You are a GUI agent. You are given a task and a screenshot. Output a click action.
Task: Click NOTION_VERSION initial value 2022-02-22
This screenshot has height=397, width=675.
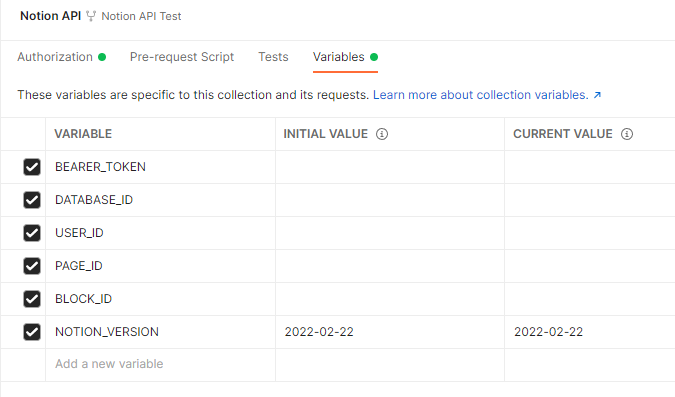319,332
